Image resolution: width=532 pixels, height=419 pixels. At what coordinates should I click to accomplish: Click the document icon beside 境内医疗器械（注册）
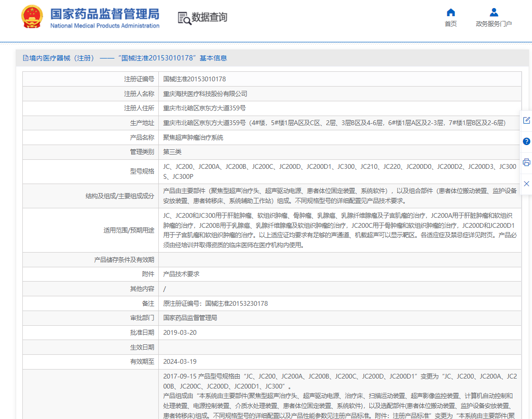click(x=26, y=58)
